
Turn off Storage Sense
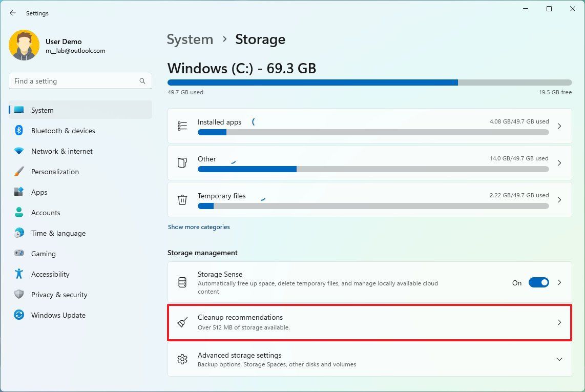pyautogui.click(x=538, y=282)
